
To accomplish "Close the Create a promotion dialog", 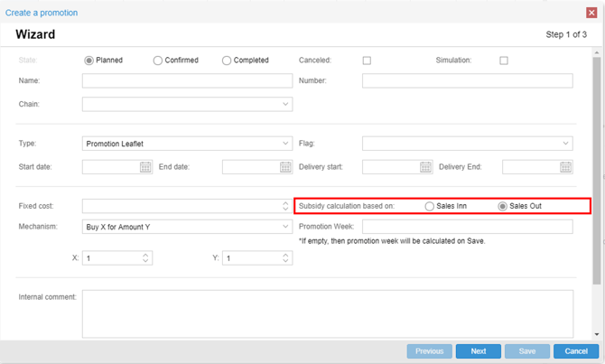I will pyautogui.click(x=591, y=13).
